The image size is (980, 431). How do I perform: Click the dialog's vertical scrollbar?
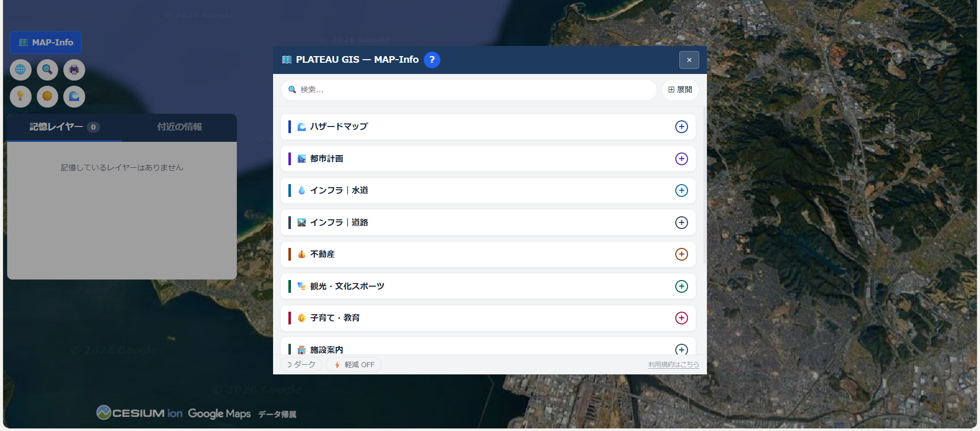coord(704,186)
